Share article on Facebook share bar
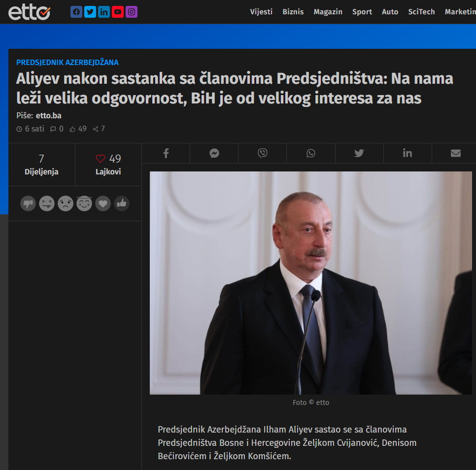The height and width of the screenshot is (470, 476). click(x=166, y=153)
